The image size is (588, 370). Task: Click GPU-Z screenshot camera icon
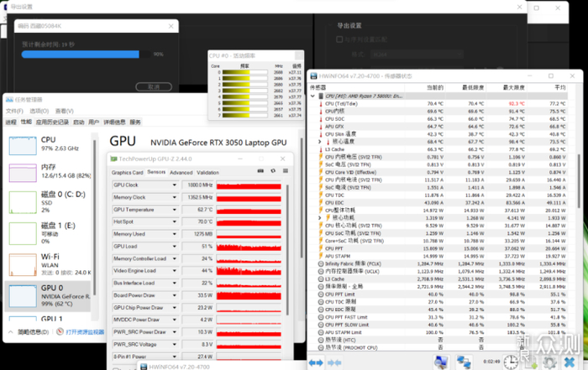point(260,171)
